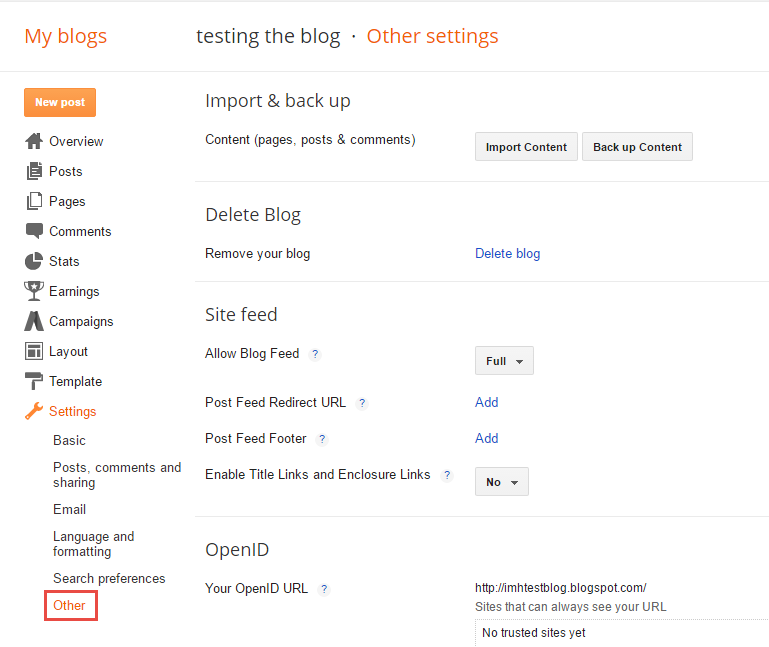
Task: Click the Settings wrench icon
Action: [34, 411]
